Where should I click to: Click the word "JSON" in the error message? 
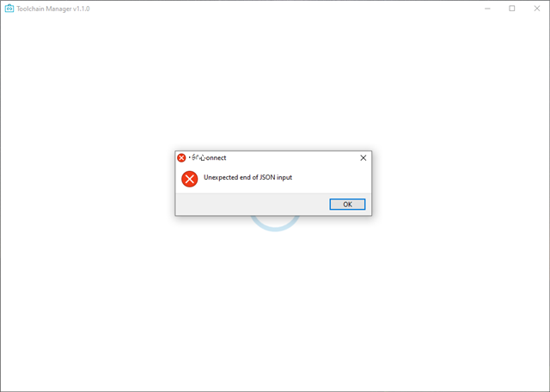(x=267, y=177)
